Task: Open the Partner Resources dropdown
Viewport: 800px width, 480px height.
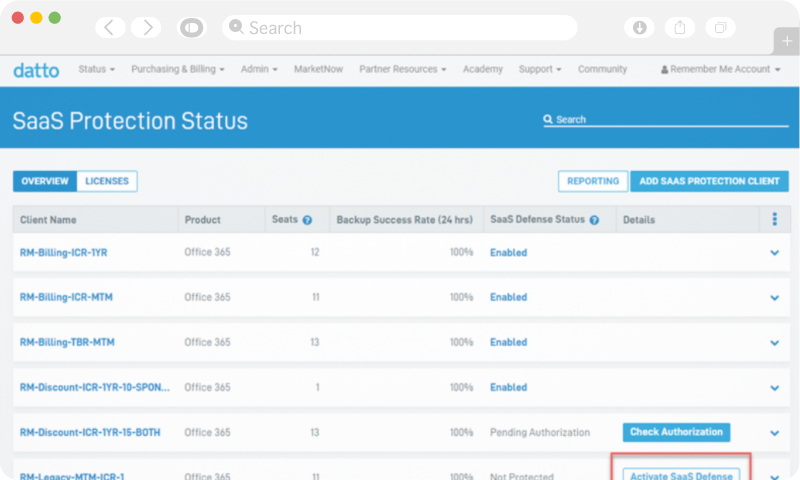Action: 403,69
